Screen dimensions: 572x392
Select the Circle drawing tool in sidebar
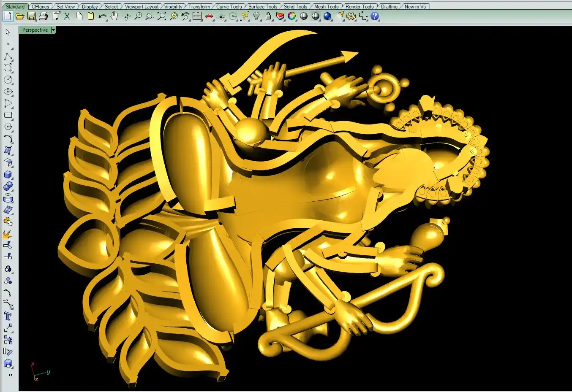click(x=8, y=80)
